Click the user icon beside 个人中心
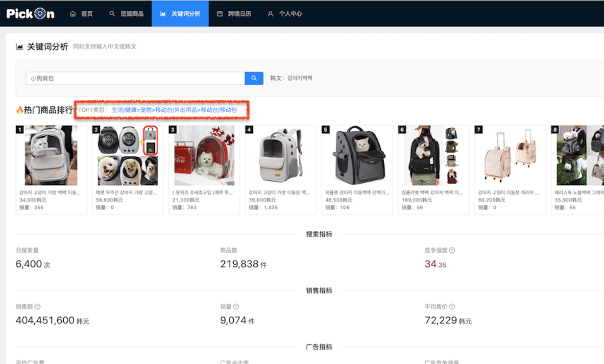This screenshot has height=364, width=604. coord(270,14)
